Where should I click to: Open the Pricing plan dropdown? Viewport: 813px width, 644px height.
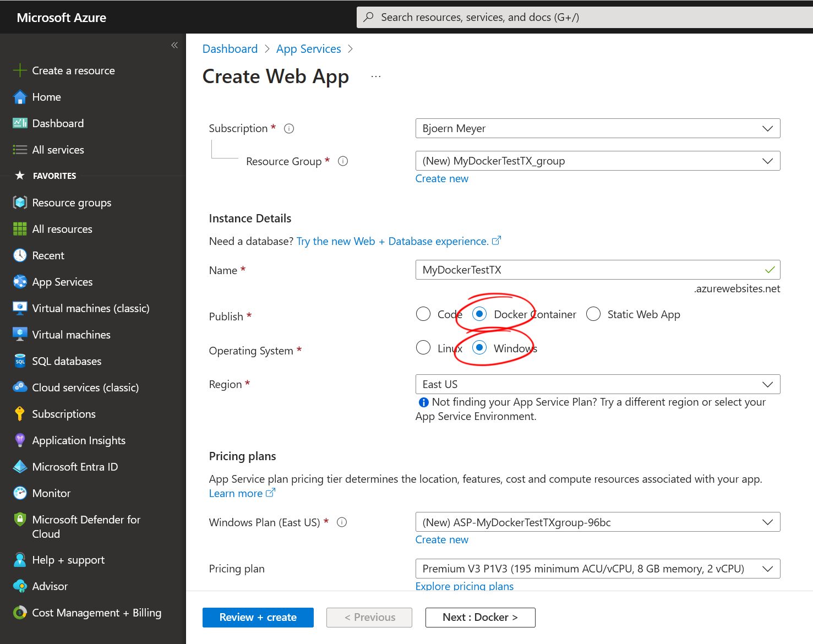coord(598,569)
